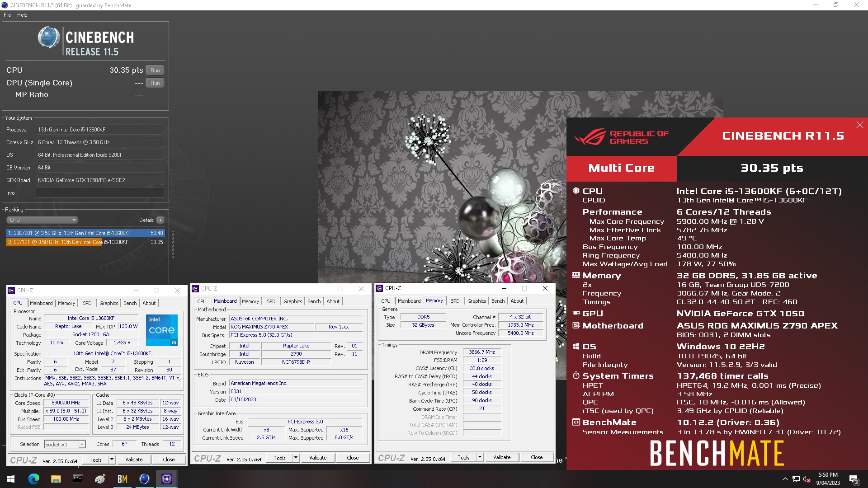Screen dimensions: 868x488
Task: Click the System Timers clock icon
Action: click(576, 375)
